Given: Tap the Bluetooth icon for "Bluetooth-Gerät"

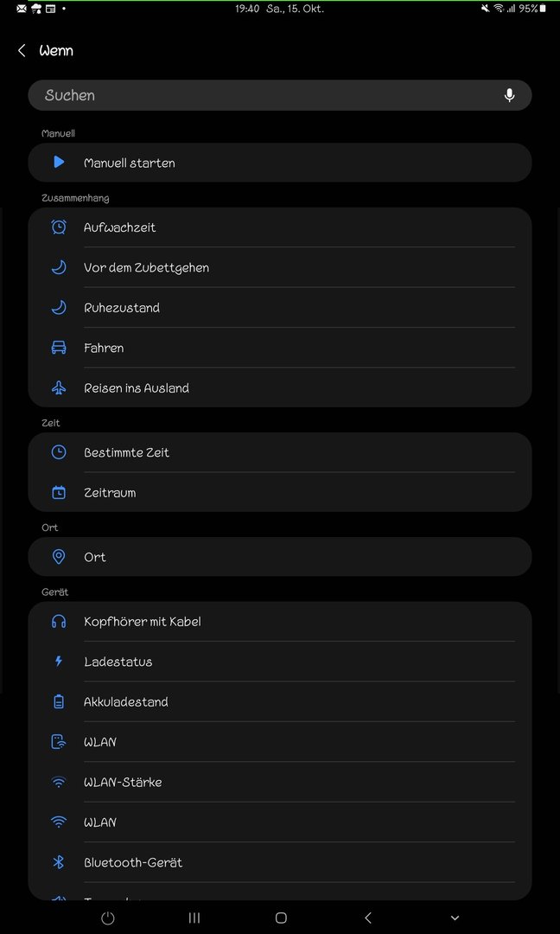Looking at the screenshot, I should point(59,862).
